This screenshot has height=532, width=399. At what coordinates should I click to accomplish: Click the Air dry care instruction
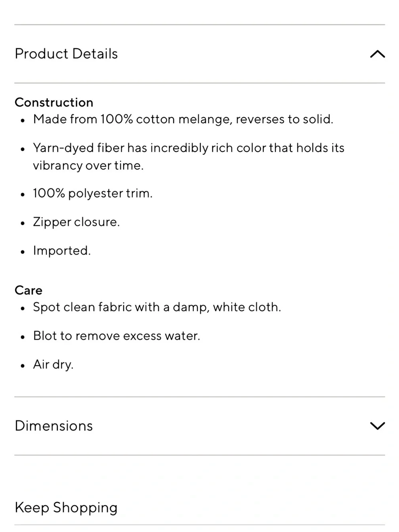pos(53,365)
